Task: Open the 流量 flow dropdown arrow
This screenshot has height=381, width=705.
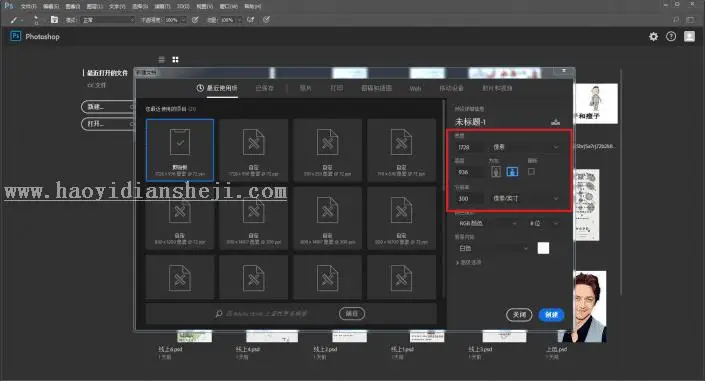Action: click(239, 20)
